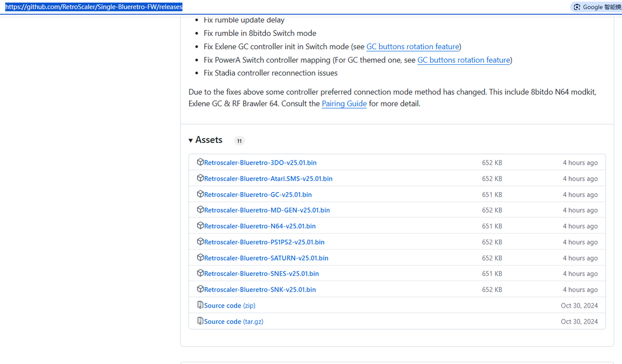Viewport: 622px width, 364px height.
Task: Click the Google Lens icon in address bar
Action: click(x=577, y=7)
